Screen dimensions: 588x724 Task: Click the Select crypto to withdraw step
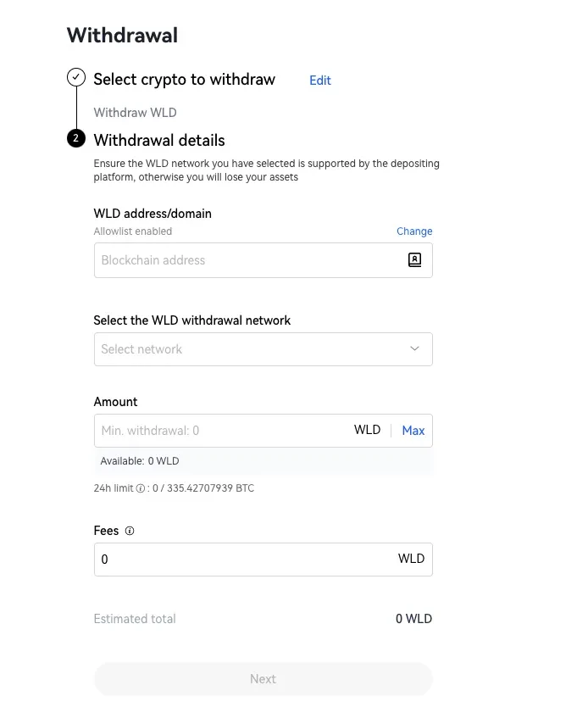(x=184, y=80)
